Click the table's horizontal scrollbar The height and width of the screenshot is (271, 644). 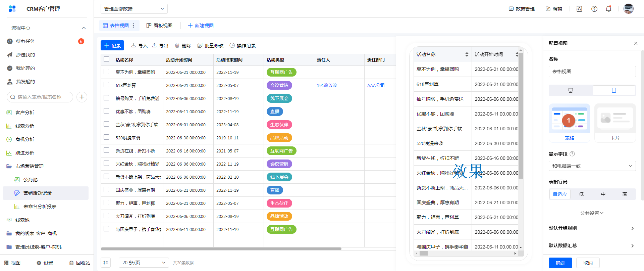coord(221,249)
